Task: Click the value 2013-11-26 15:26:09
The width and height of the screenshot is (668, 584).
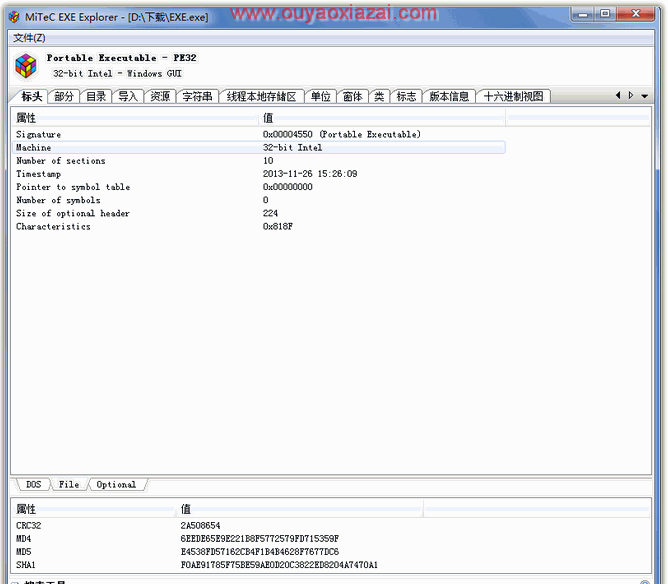Action: (x=310, y=174)
